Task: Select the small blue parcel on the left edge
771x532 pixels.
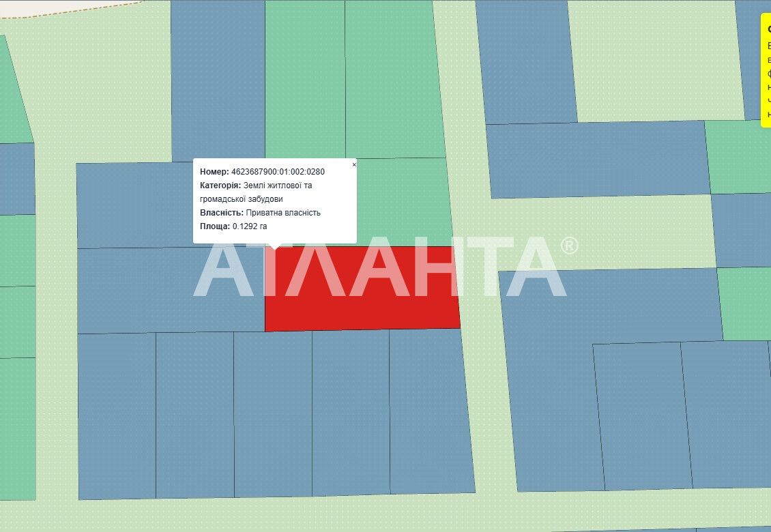Action: click(x=17, y=179)
